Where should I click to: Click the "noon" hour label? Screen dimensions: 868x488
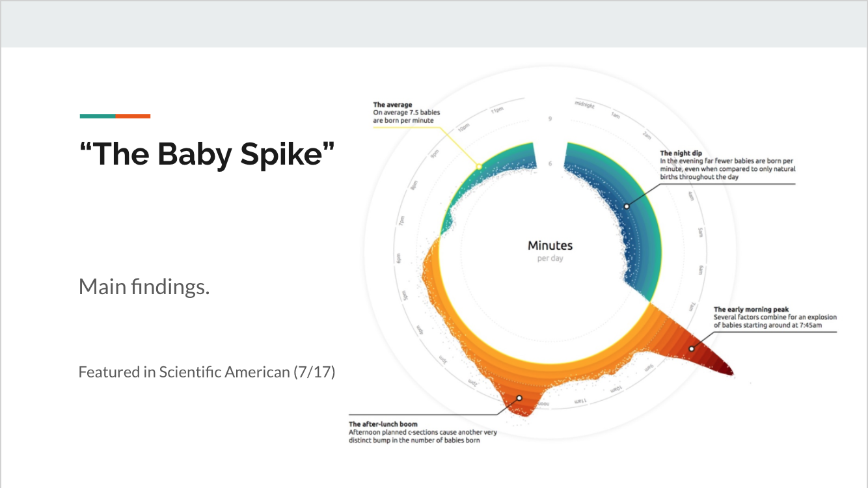coord(543,404)
